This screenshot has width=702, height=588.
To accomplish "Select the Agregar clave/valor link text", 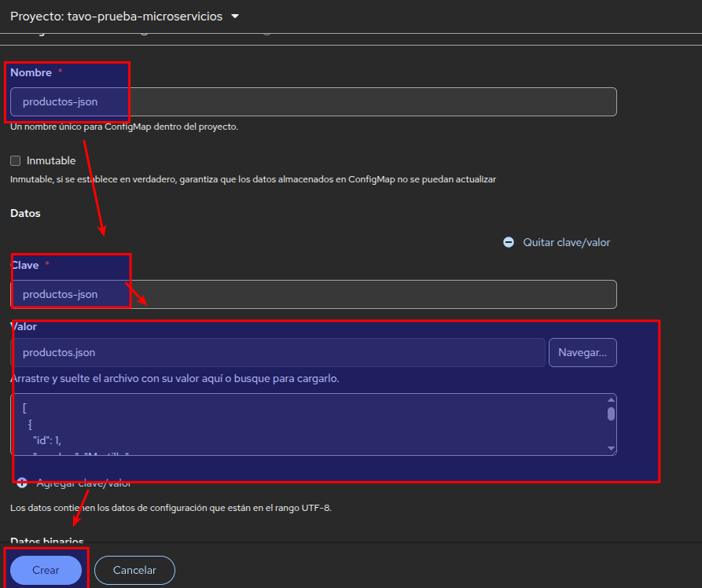I will tap(83, 483).
